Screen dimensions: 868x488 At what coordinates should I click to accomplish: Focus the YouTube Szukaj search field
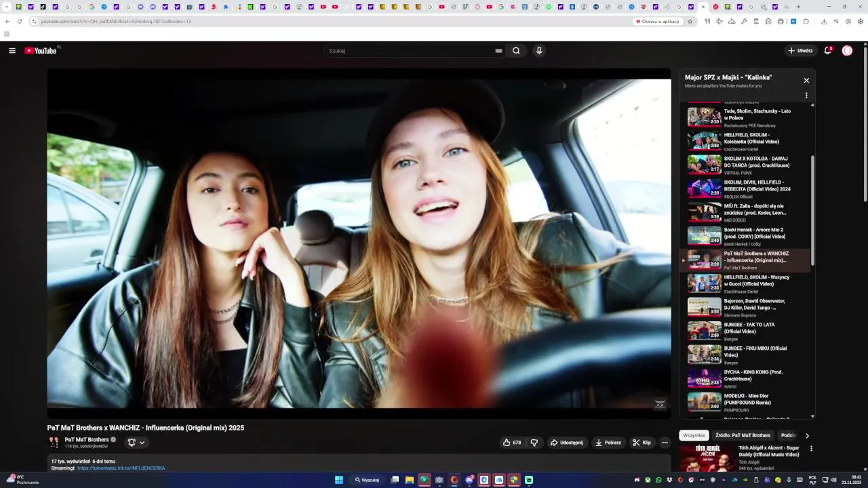(411, 51)
